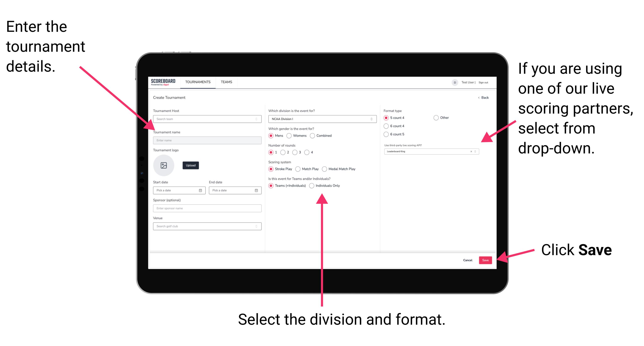This screenshot has height=346, width=644.
Task: Click the Tournament name input field
Action: [206, 141]
